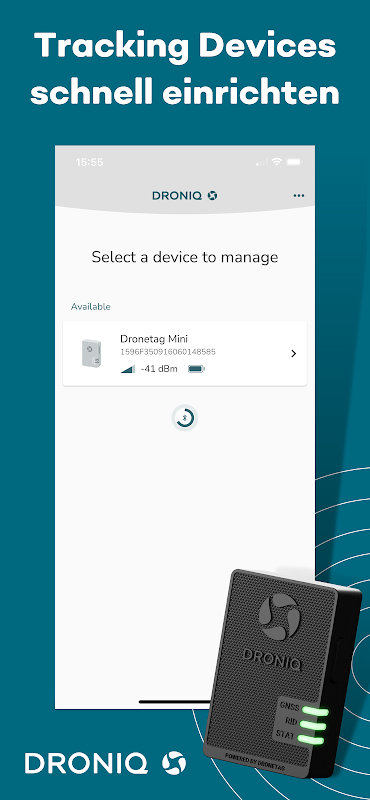Tap the status bar Wi-Fi icon
The image size is (370, 800).
tap(277, 162)
